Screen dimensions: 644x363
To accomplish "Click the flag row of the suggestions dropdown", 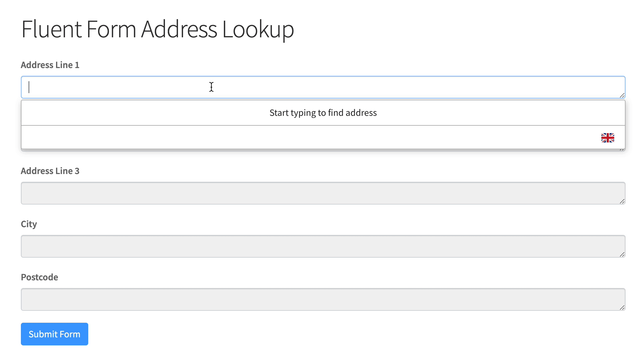I will (323, 138).
